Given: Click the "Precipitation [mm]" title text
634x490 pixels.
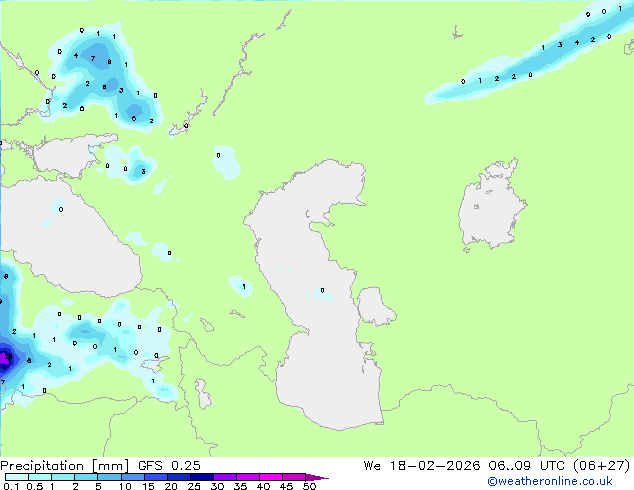Looking at the screenshot, I should click(65, 466).
